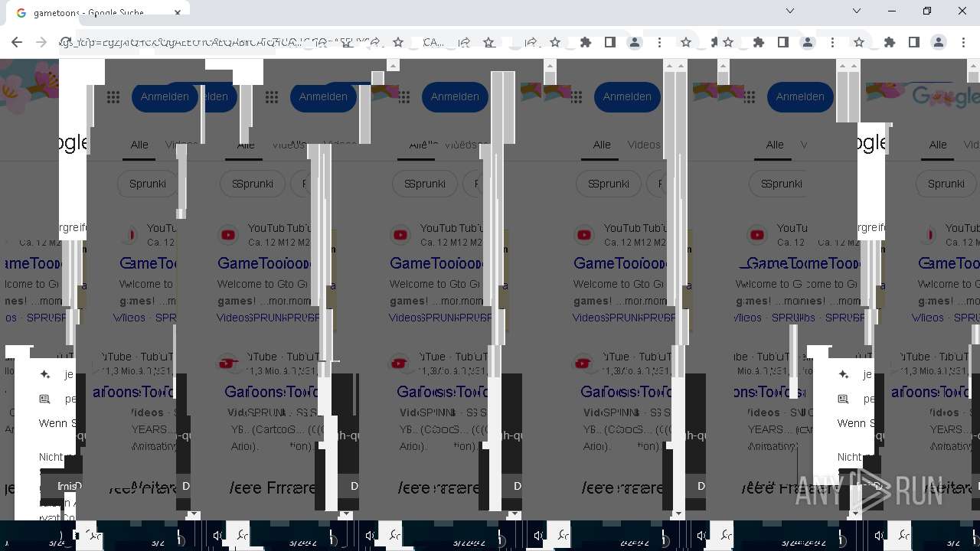This screenshot has width=980, height=551.
Task: Restore down the Chrome window
Action: coord(927,11)
